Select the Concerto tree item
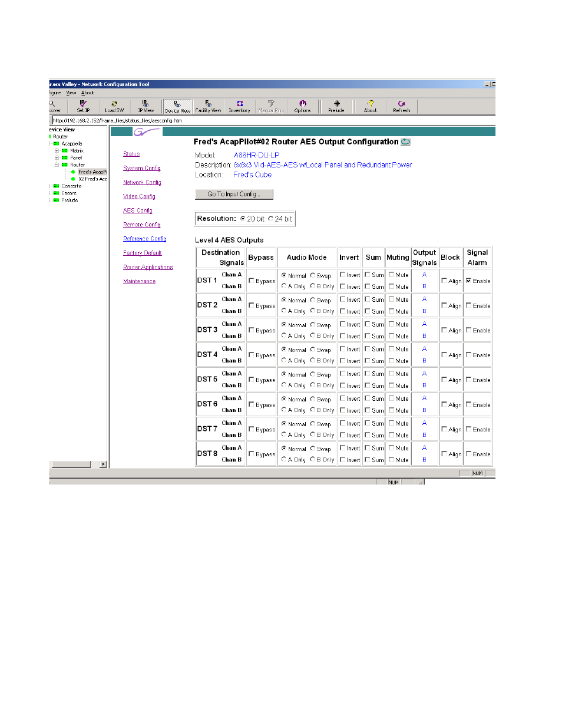 coord(71,186)
